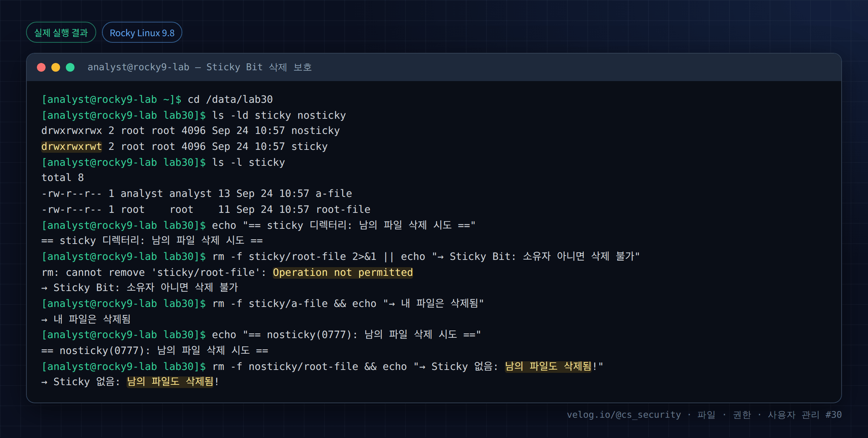Click the 'drwxrwxrwx' permission string of nosticky
Viewport: 868px width, 438px height.
coord(72,131)
